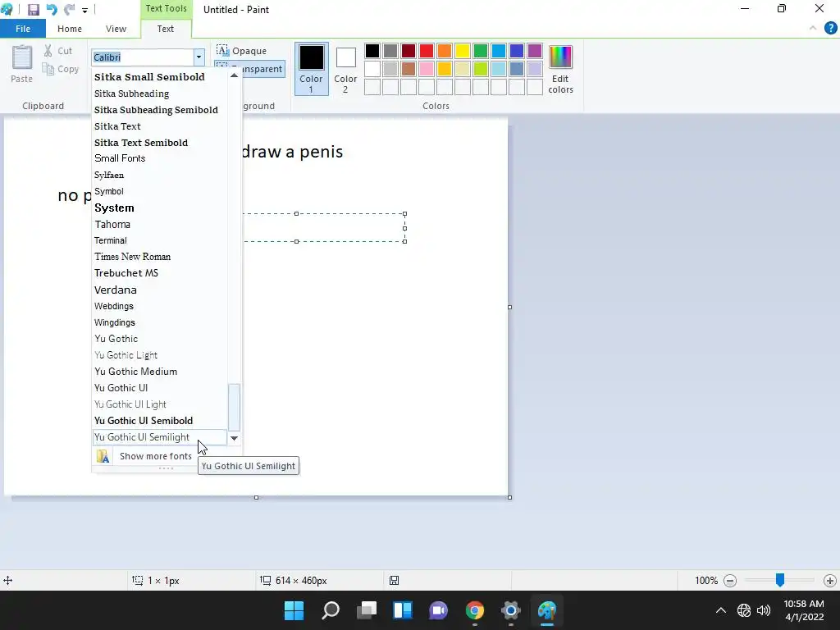Click the font list scrollbar thumb
This screenshot has width=840, height=630.
234,407
